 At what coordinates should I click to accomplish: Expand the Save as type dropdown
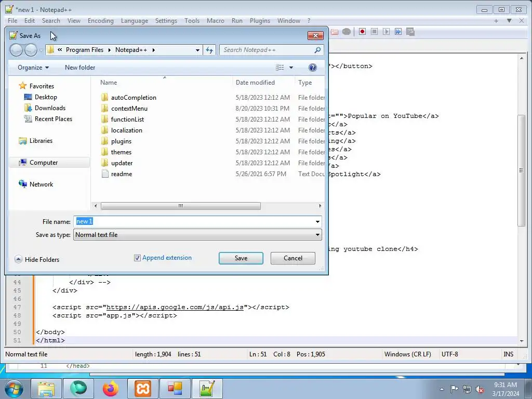point(317,235)
